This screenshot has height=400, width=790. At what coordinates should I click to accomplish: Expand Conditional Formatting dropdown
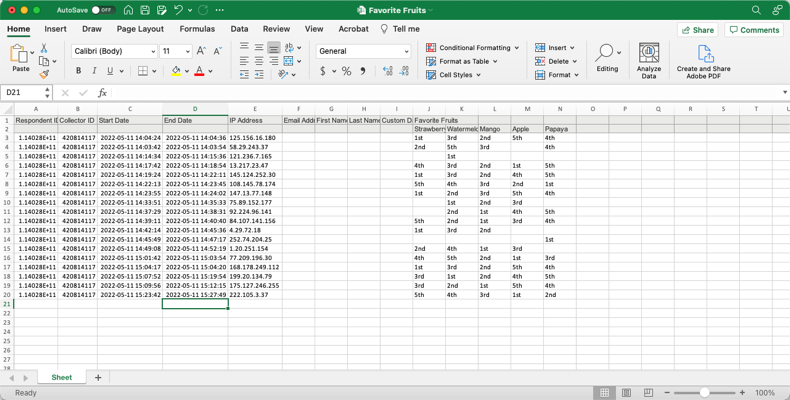472,48
